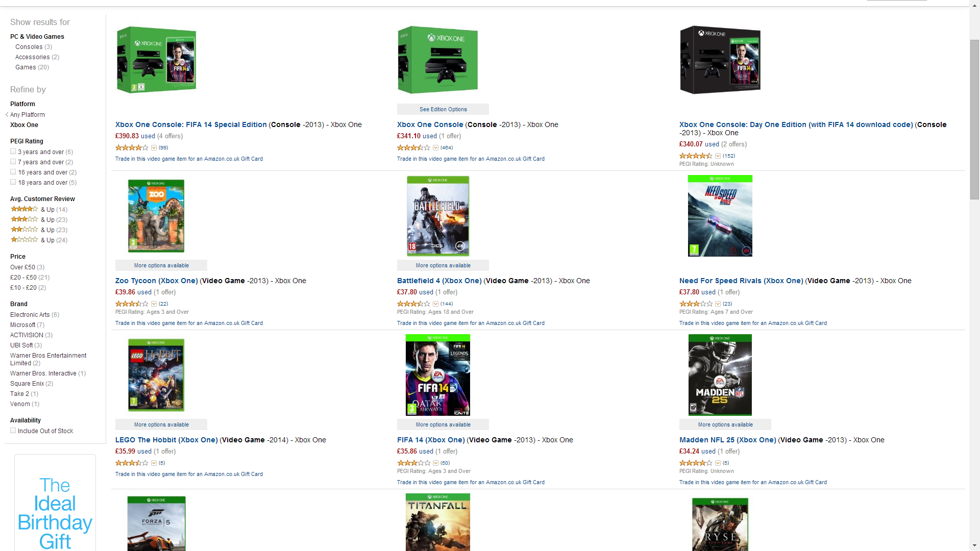Expand rating dropdown for Need For Speed Rivals

(718, 304)
